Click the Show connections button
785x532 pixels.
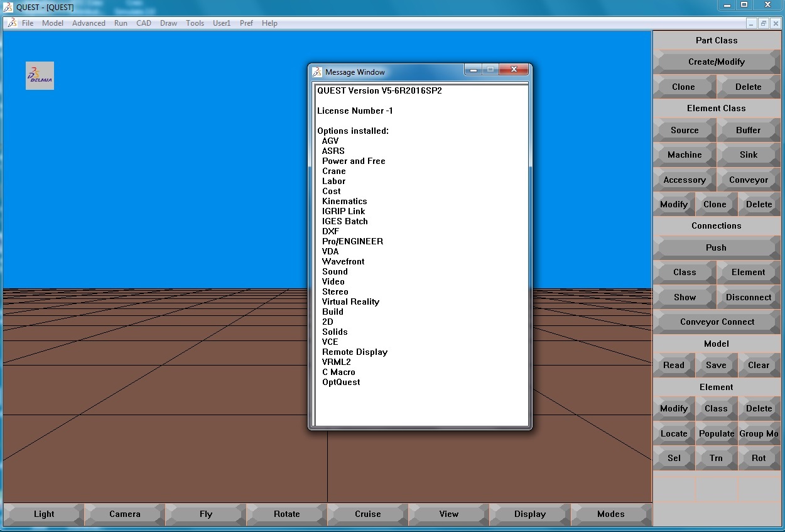[685, 297]
